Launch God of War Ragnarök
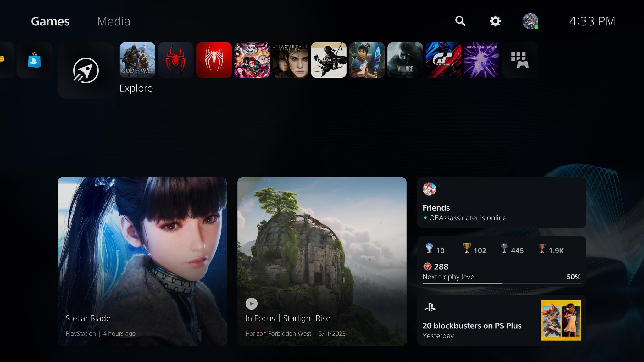The height and width of the screenshot is (362, 644). click(137, 60)
